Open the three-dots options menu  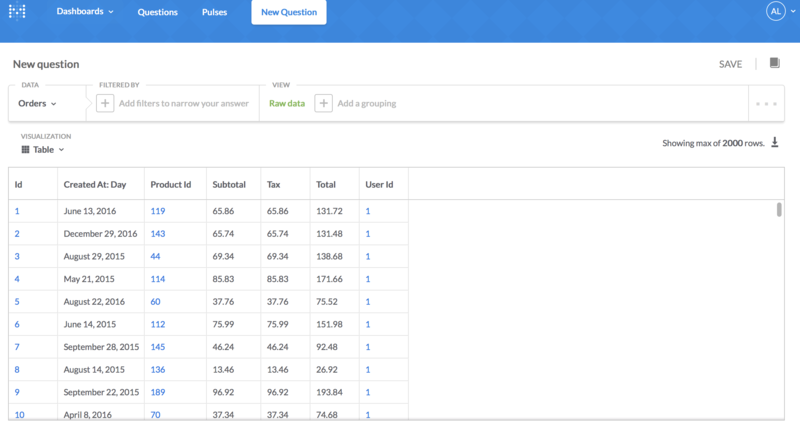[766, 103]
